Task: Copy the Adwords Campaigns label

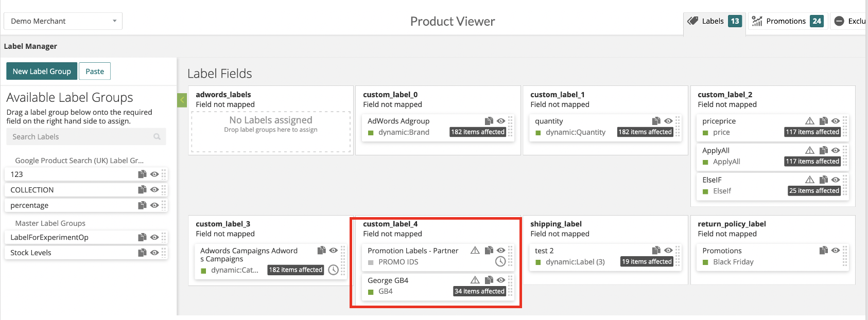Action: coord(322,250)
